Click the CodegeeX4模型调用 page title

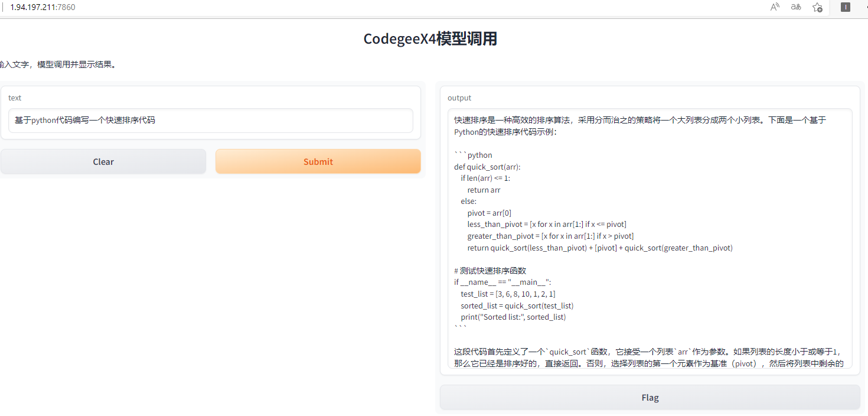coord(430,39)
